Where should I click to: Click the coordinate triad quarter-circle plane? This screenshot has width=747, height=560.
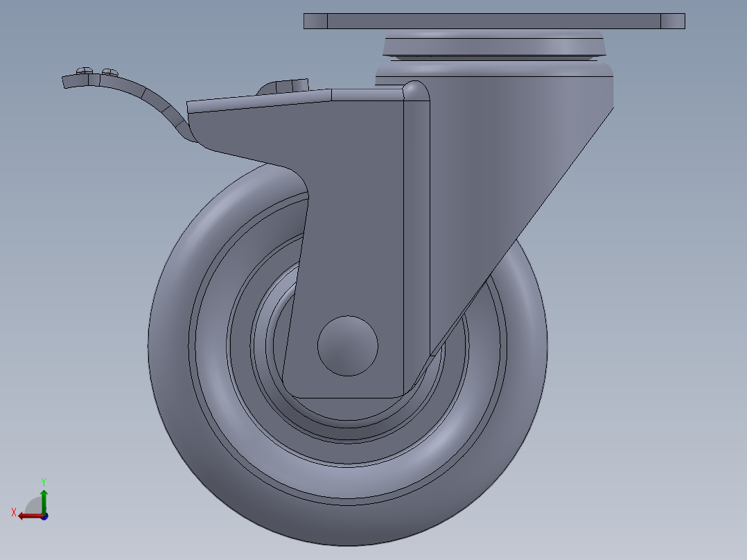(x=35, y=505)
